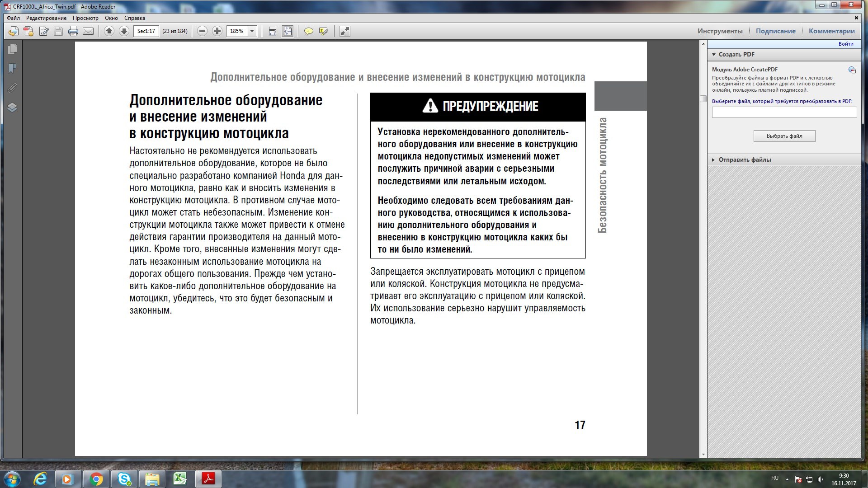
Task: Click the edit/sign document toolbar icon
Action: (x=43, y=31)
